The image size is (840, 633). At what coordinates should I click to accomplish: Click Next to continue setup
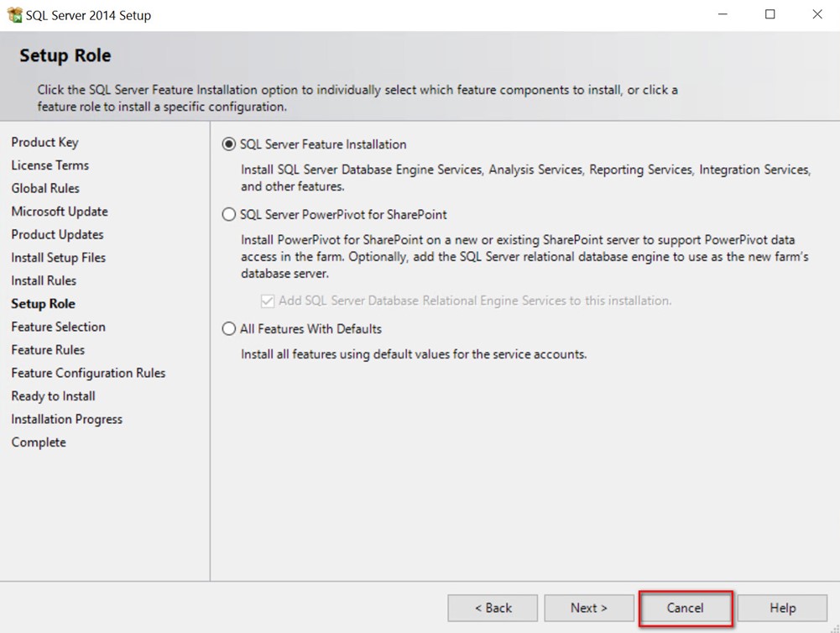click(x=588, y=608)
